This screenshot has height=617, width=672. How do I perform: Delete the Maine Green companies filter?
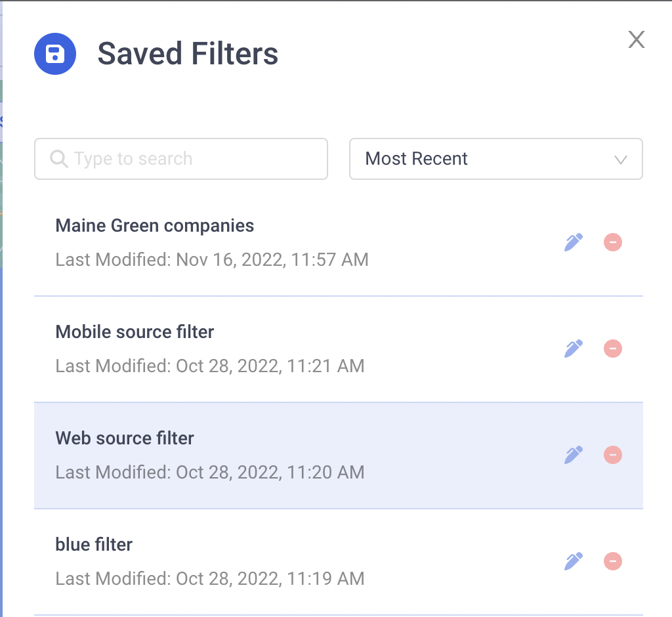[613, 242]
